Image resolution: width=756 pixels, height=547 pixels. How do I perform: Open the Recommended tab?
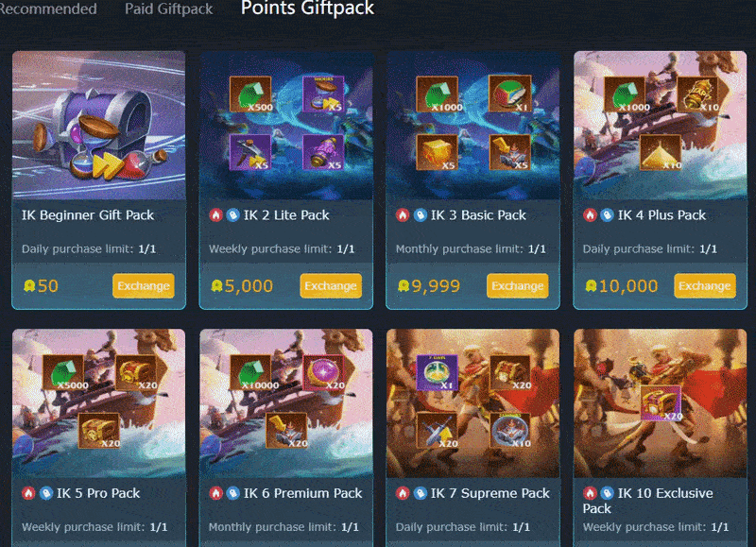[x=48, y=9]
